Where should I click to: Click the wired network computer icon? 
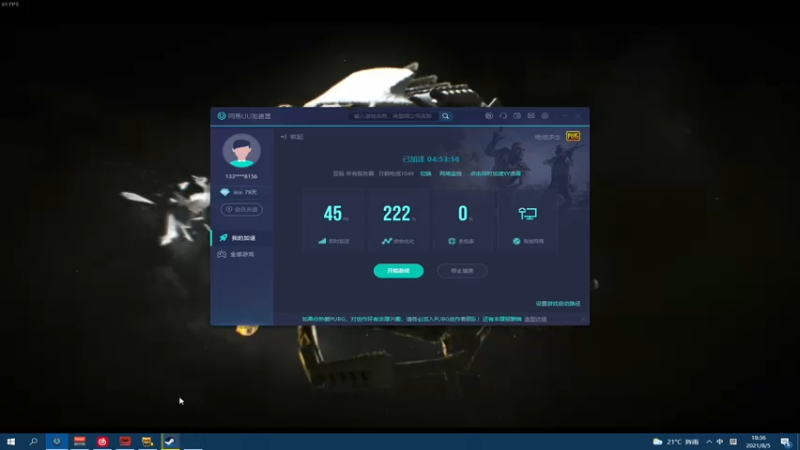528,213
